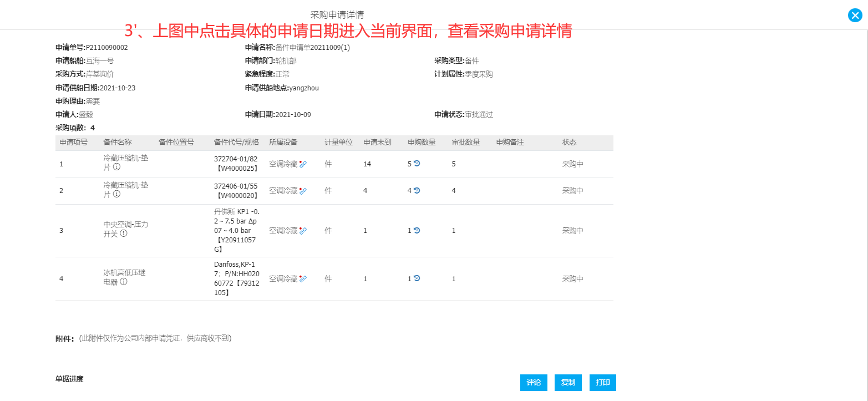Click the 附件 label
Viewport: 868px width, 401px height.
64,339
